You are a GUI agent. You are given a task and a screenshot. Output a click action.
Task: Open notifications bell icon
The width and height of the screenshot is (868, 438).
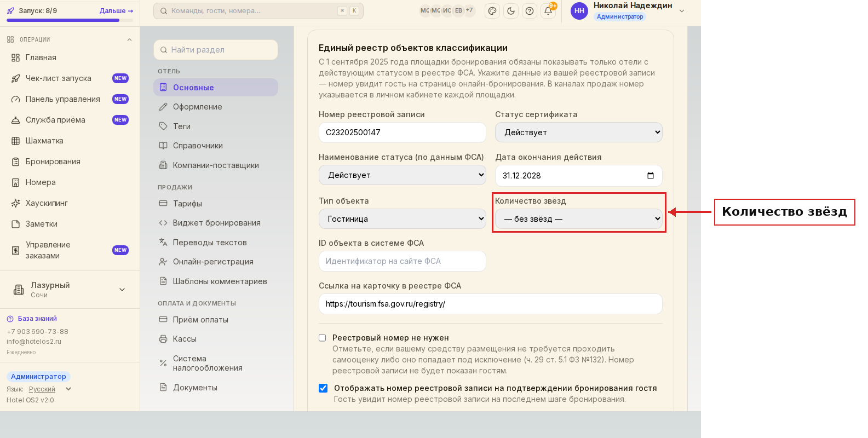(x=548, y=11)
